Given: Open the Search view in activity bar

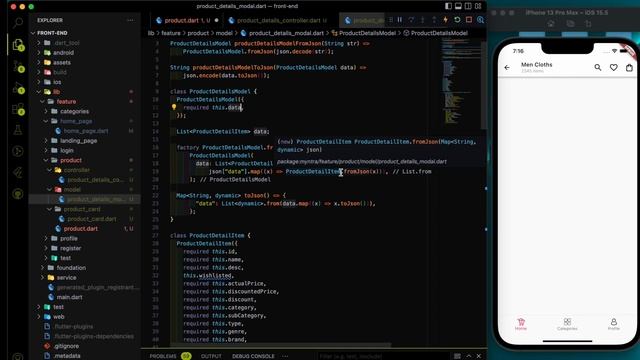Looking at the screenshot, I should click(18, 22).
